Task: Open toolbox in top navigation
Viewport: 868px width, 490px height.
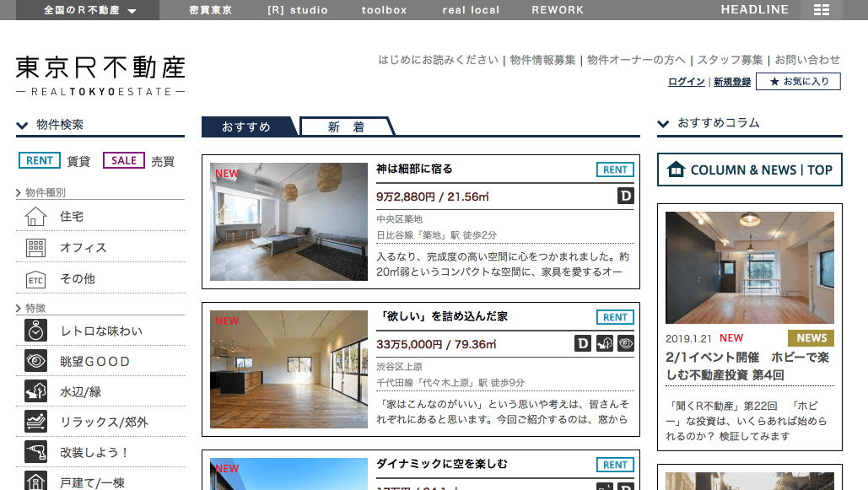Action: [x=384, y=10]
